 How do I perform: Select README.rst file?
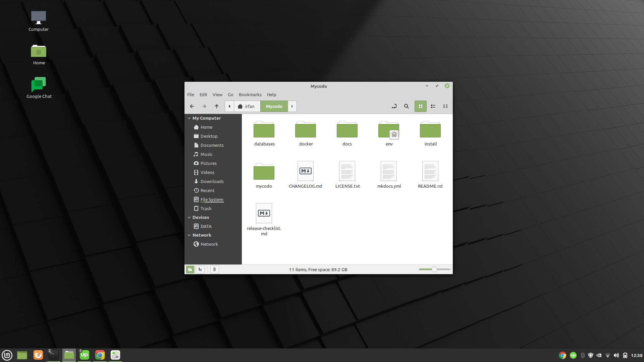(x=430, y=175)
